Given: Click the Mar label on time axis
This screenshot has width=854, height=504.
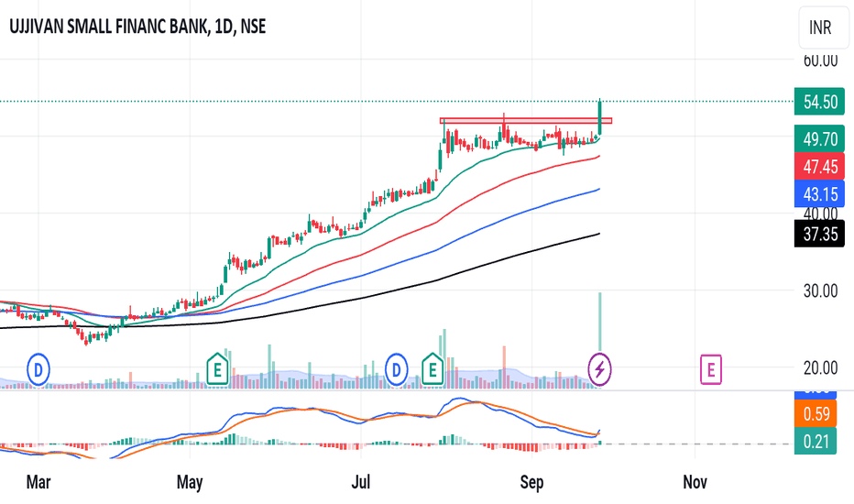Looking at the screenshot, I should (x=38, y=482).
